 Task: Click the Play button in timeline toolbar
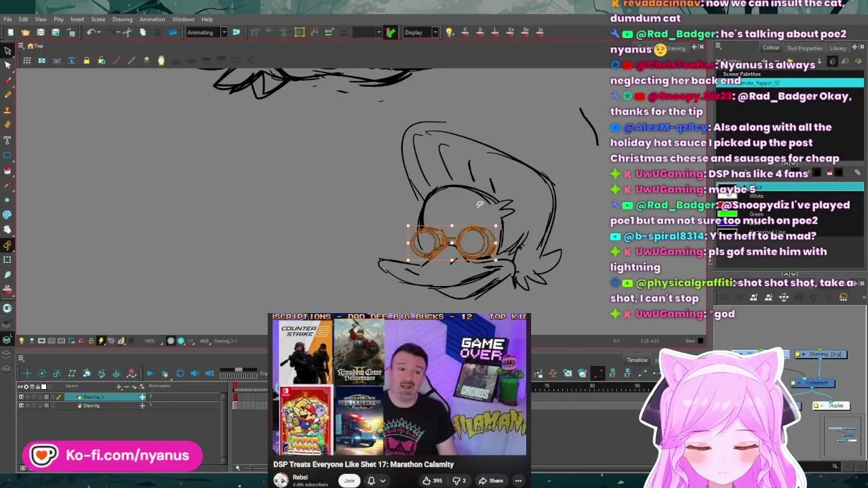[x=150, y=373]
